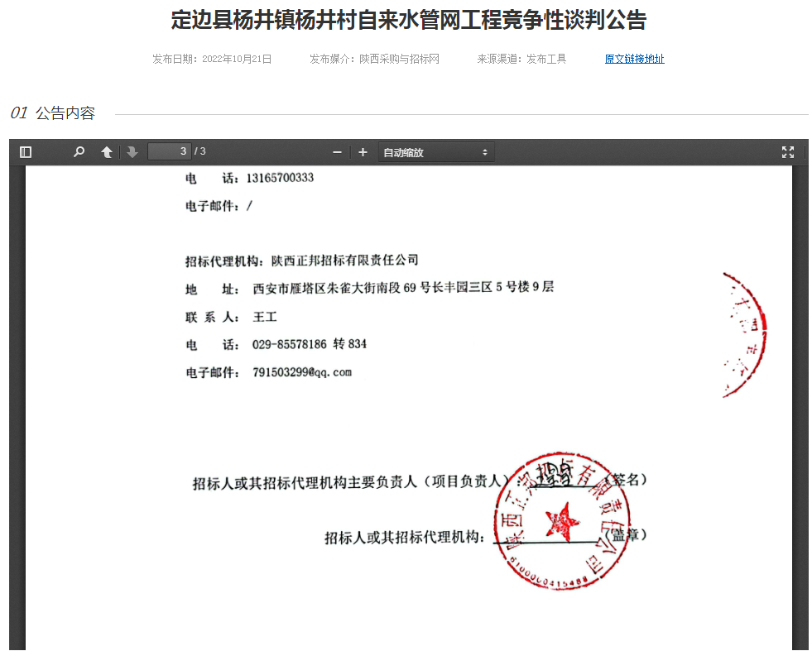
Task: Open the 自动缩放 zoom dropdown
Action: [x=436, y=152]
